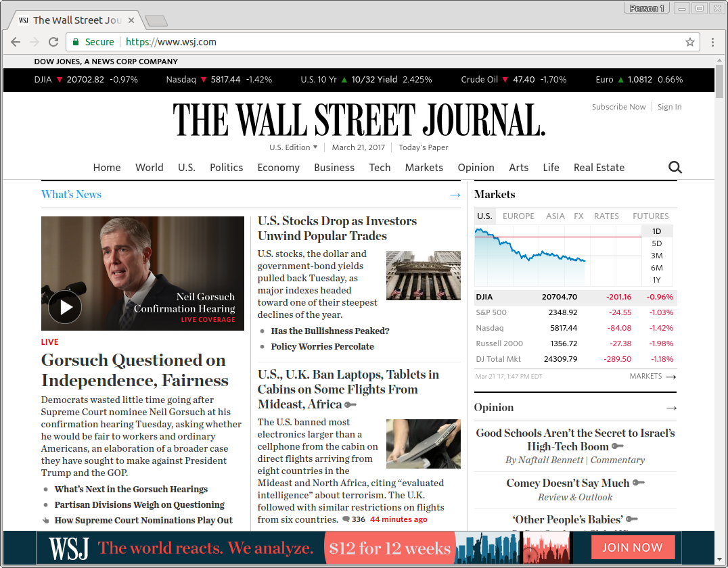The width and height of the screenshot is (728, 568).
Task: Open the World nav section
Action: (x=149, y=168)
